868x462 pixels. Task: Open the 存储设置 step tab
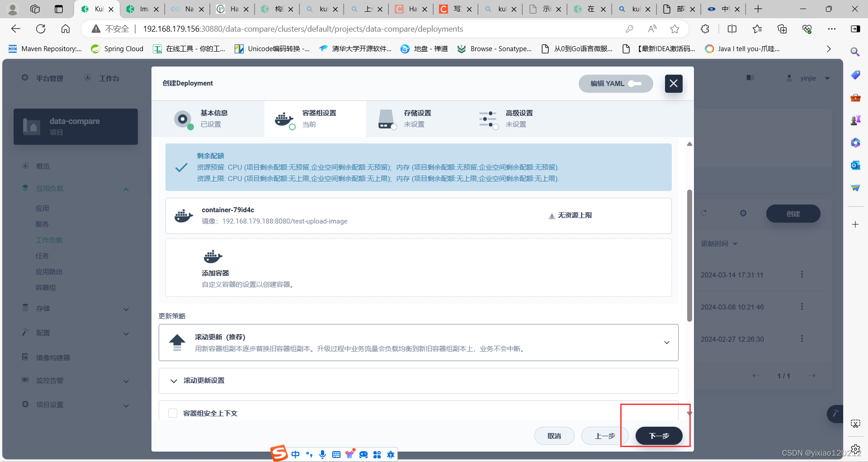coord(417,119)
